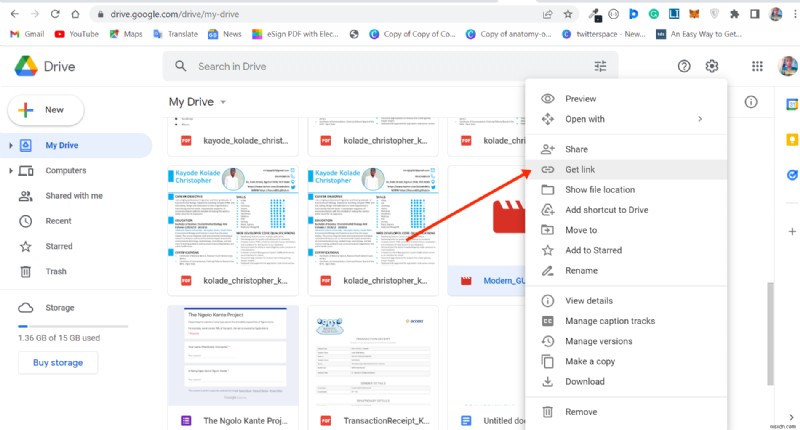The image size is (800, 430).
Task: Open the News bookmark
Action: pos(224,34)
